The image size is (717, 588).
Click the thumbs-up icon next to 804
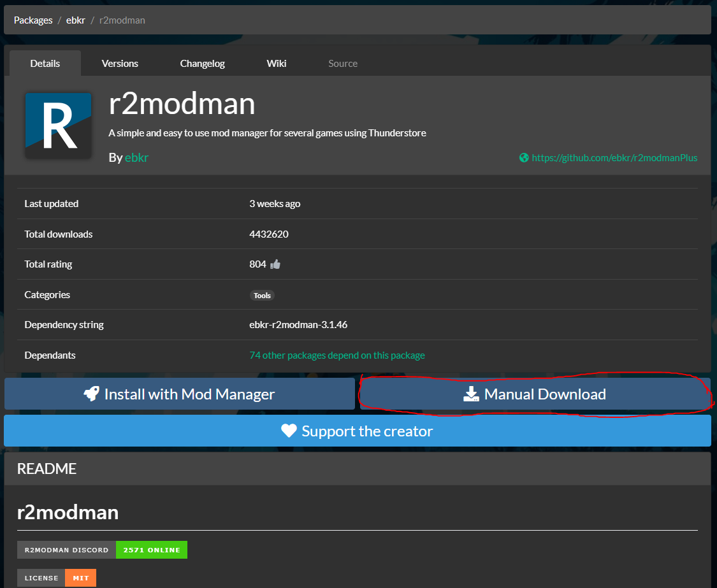pyautogui.click(x=275, y=264)
